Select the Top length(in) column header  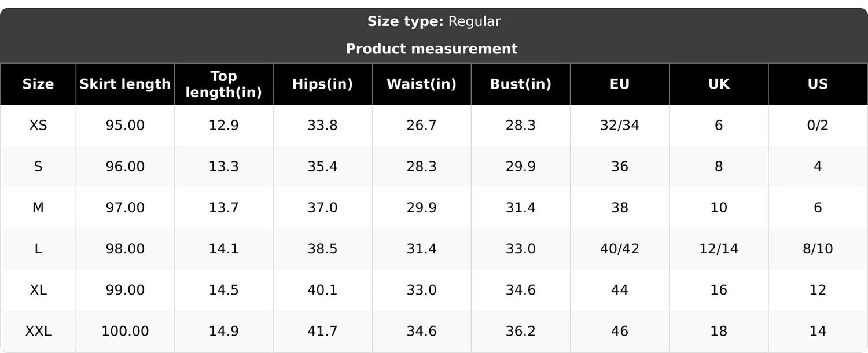click(224, 84)
